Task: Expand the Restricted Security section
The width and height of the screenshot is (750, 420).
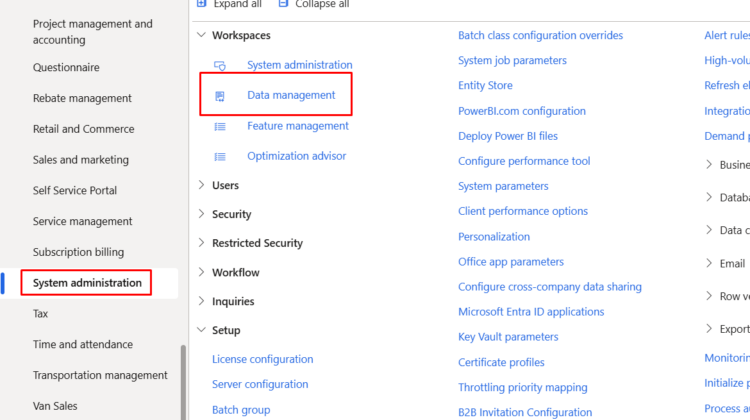Action: click(201, 243)
